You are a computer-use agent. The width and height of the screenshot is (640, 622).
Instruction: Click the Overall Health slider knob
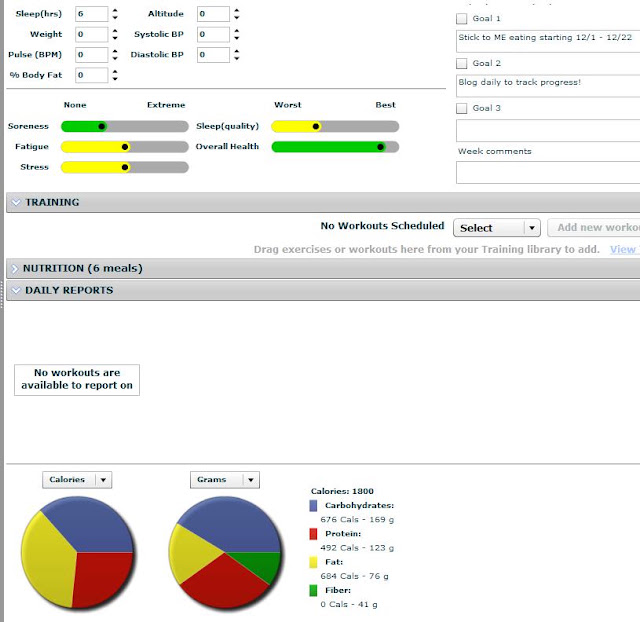click(380, 147)
